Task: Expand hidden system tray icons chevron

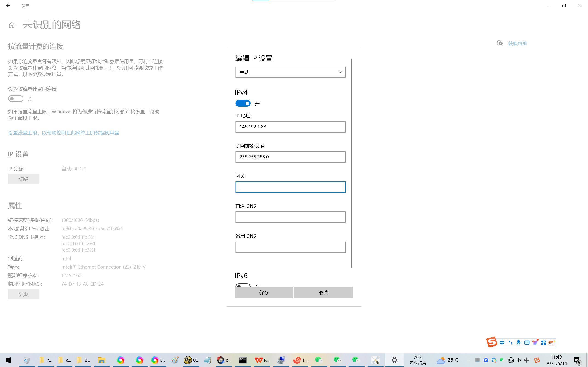Action: (x=469, y=360)
